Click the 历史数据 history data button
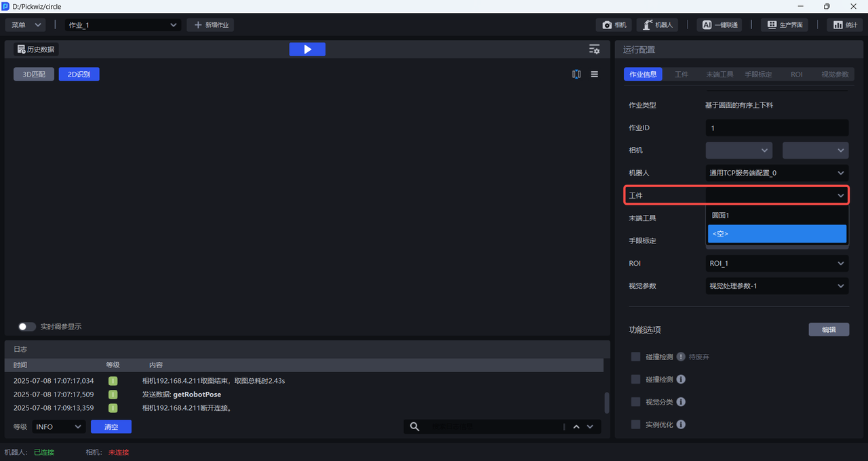This screenshot has width=868, height=461. coord(36,49)
